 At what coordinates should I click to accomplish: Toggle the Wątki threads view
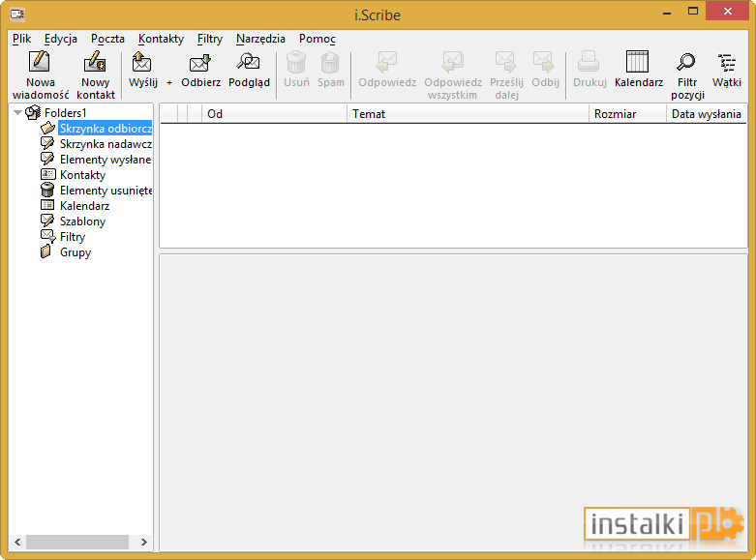pyautogui.click(x=727, y=70)
